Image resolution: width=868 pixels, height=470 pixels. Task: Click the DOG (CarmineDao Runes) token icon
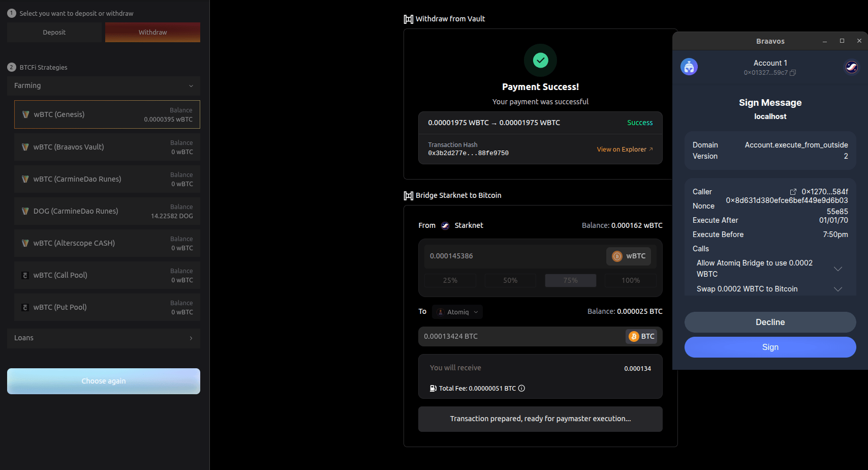[x=25, y=211]
